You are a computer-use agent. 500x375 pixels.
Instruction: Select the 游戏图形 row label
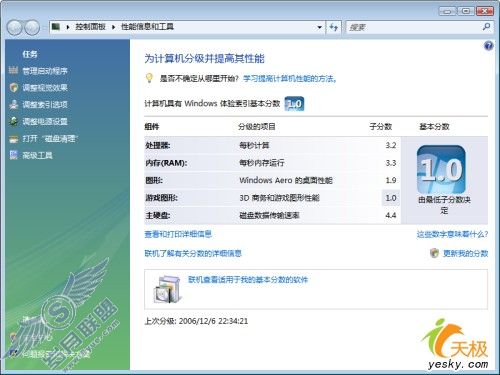[161, 198]
